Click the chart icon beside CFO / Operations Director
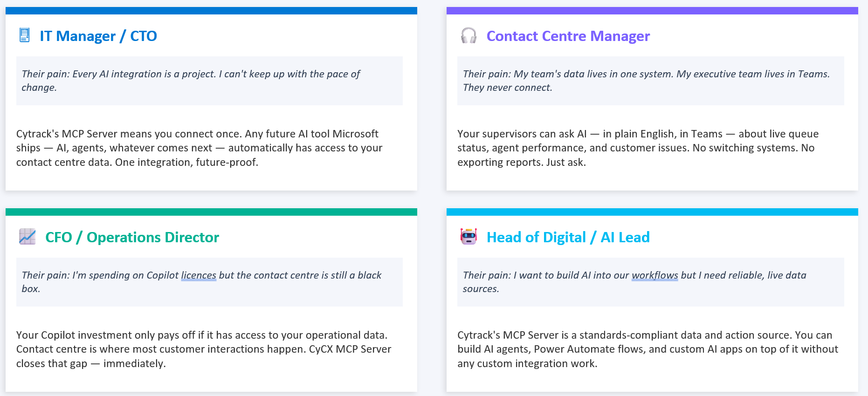The image size is (868, 396). (28, 237)
